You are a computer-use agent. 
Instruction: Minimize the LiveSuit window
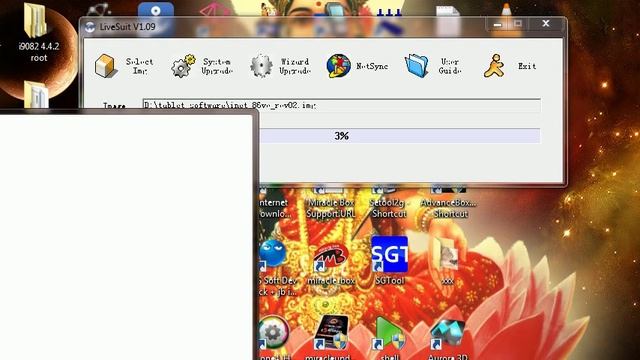pyautogui.click(x=498, y=24)
